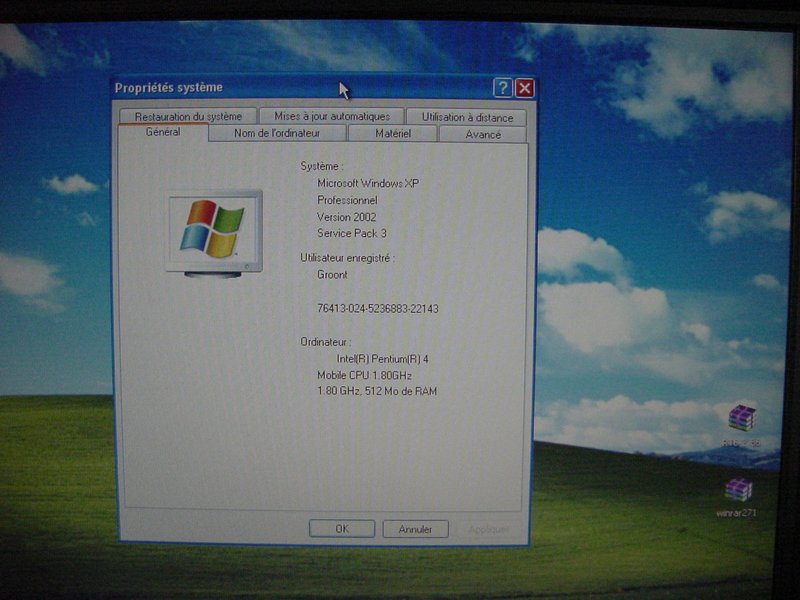Click the "Version 2002" text
Viewport: 800px width, 600px height.
pos(346,217)
